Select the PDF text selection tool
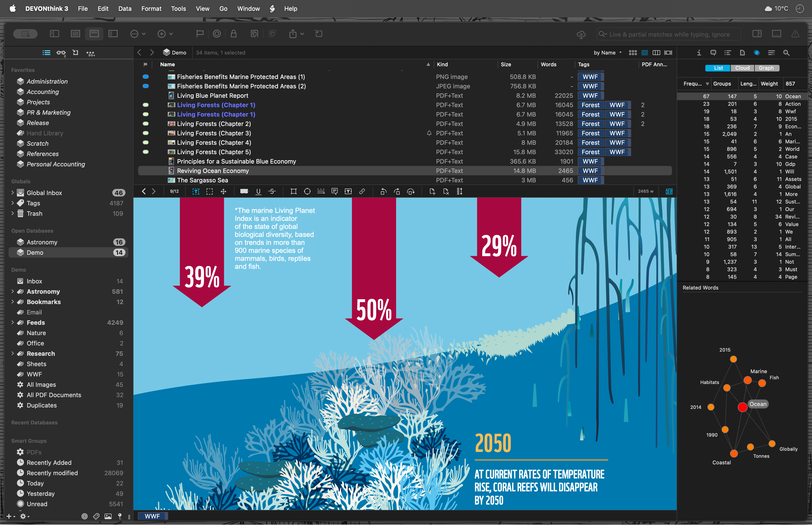Screen dimensions: 812x525 (x=195, y=192)
